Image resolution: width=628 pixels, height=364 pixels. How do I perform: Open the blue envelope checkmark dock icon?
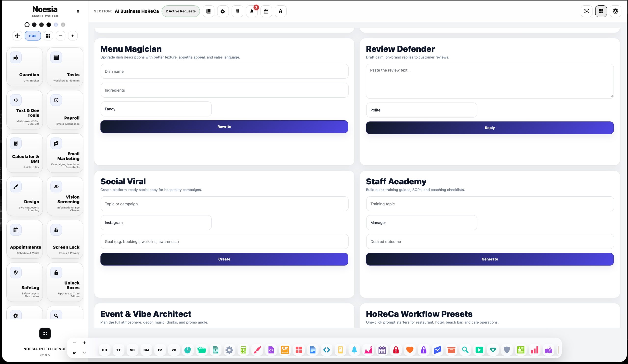coord(438,350)
